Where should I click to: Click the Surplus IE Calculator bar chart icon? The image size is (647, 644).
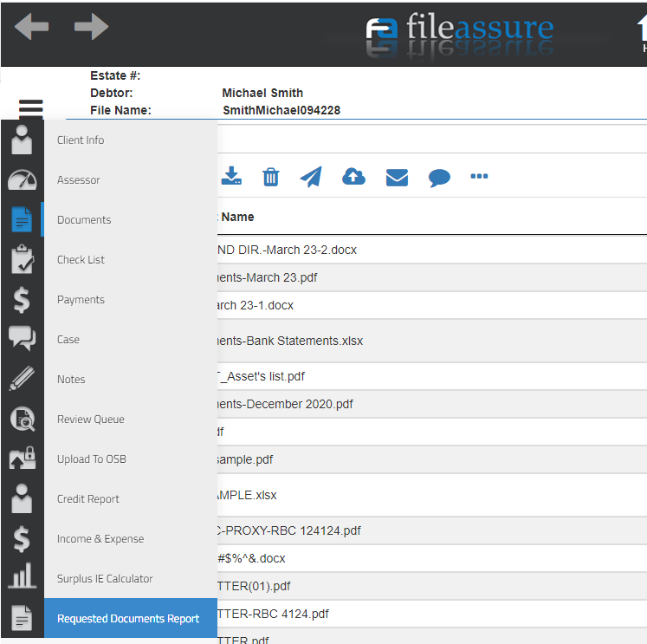22,576
